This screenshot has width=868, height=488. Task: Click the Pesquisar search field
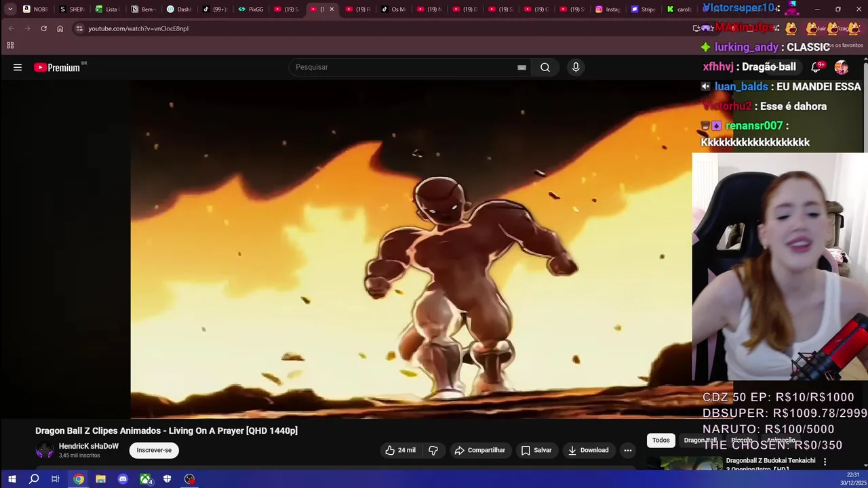click(403, 67)
